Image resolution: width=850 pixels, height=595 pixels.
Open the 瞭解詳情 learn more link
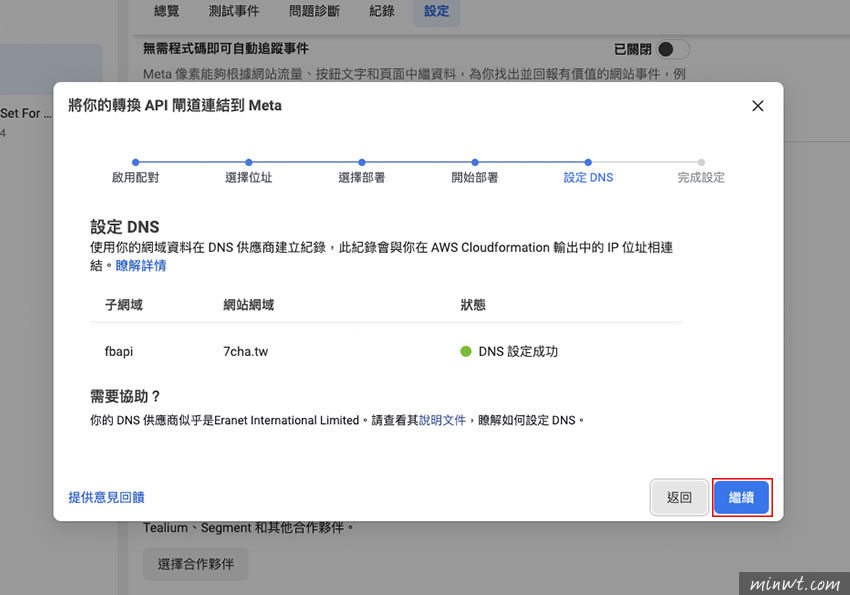141,266
